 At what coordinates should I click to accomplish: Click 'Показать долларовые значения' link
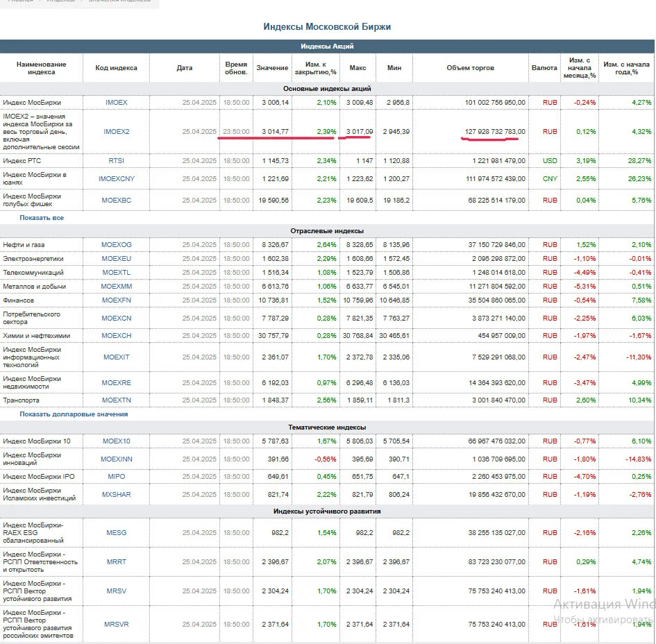click(x=74, y=414)
